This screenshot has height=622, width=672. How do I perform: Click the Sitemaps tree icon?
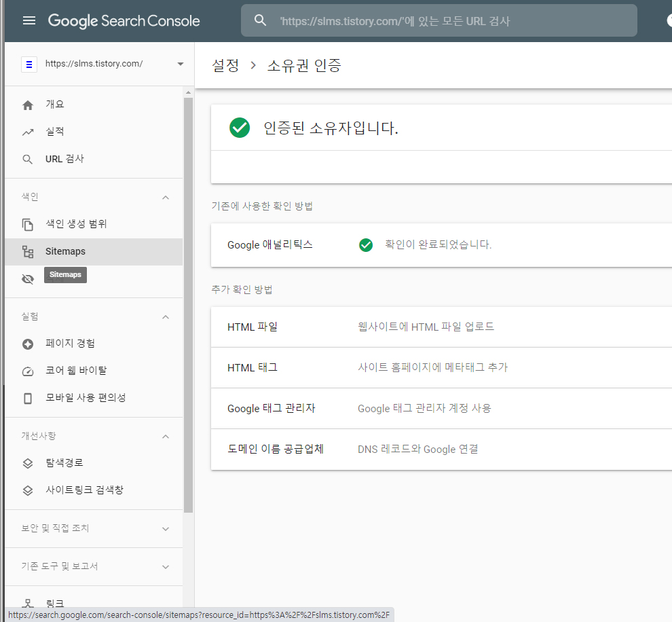[28, 252]
